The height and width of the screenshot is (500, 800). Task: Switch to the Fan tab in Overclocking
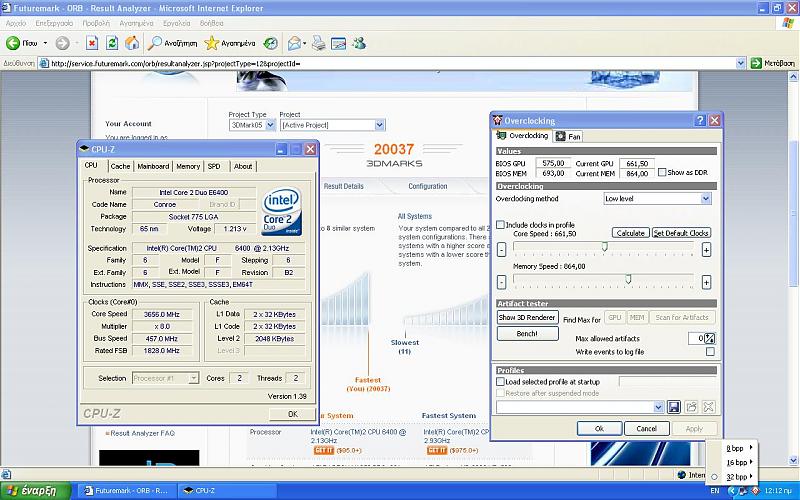click(568, 136)
